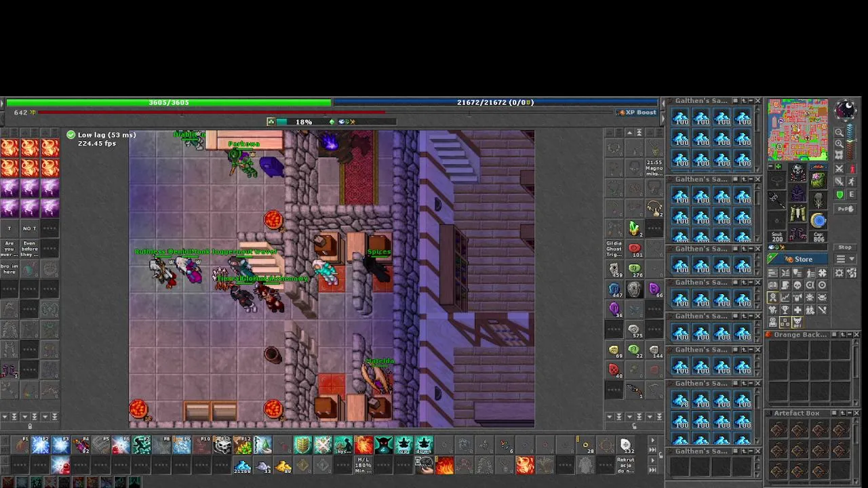This screenshot has height=488, width=868.
Task: Open the green backpack equipment slot
Action: point(818,179)
